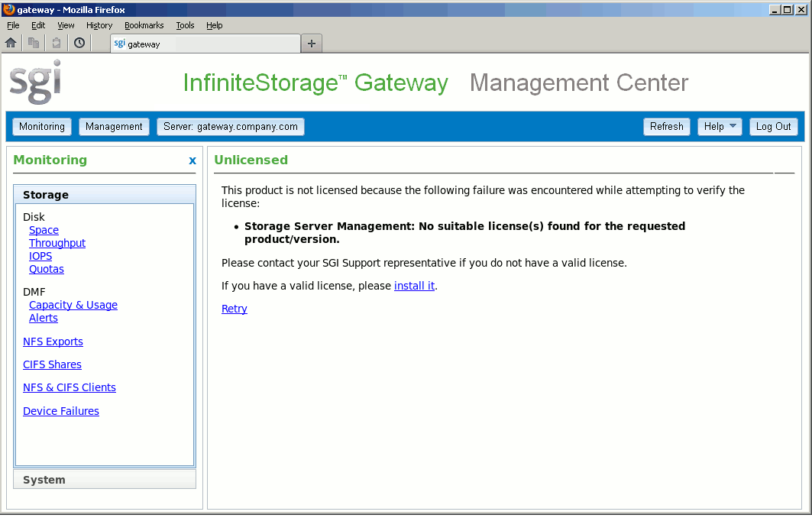Open the Bookmarks menu
Screen dimensions: 812x518
coord(144,25)
